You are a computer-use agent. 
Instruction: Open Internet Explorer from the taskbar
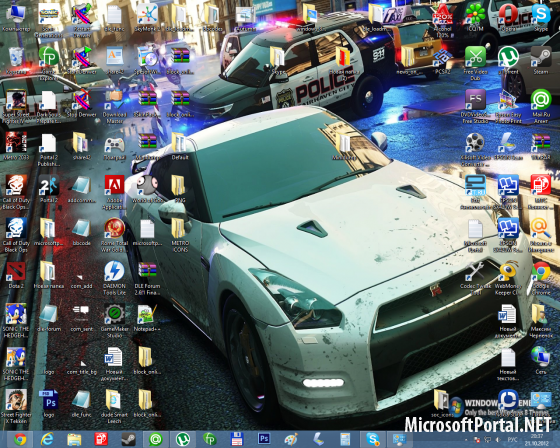[46, 439]
